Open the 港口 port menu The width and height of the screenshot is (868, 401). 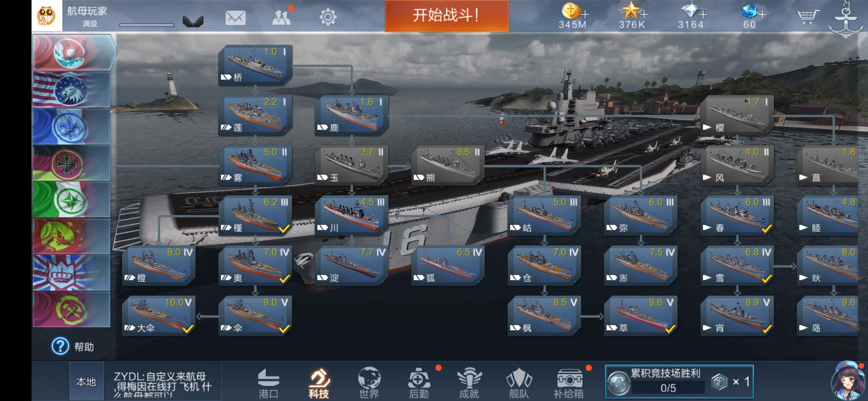coord(268,383)
